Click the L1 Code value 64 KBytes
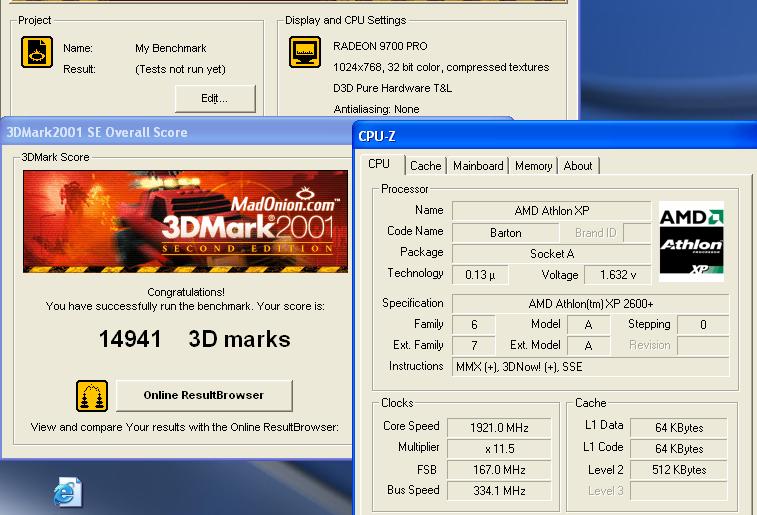 [x=679, y=449]
